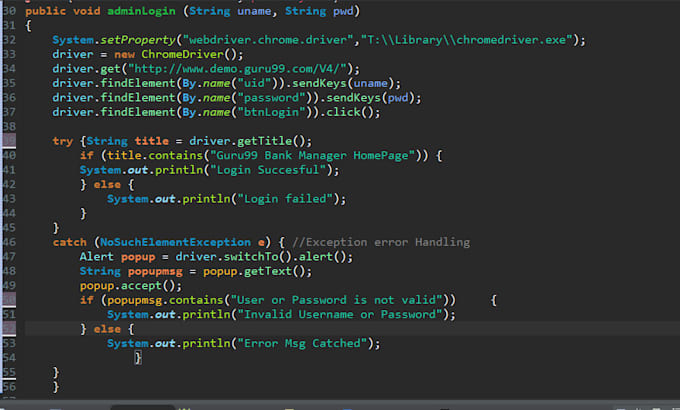Click the highlighted closing brace on line 54
The width and height of the screenshot is (680, 410).
coord(138,358)
